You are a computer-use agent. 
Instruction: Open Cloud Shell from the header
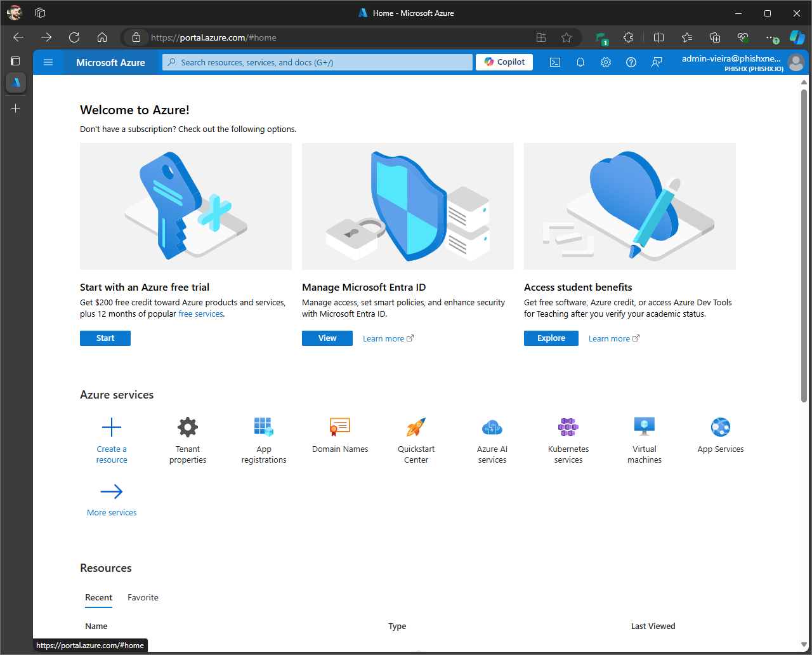pos(555,62)
